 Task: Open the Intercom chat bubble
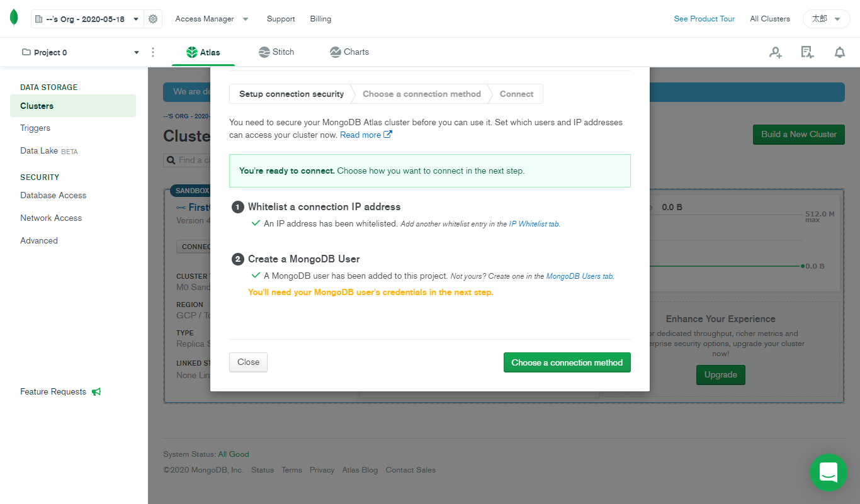pyautogui.click(x=829, y=472)
